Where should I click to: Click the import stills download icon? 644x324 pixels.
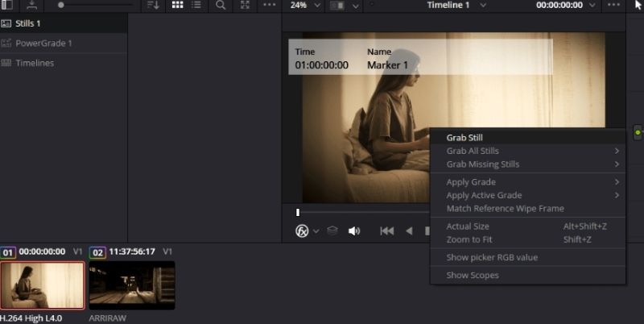pos(32,5)
